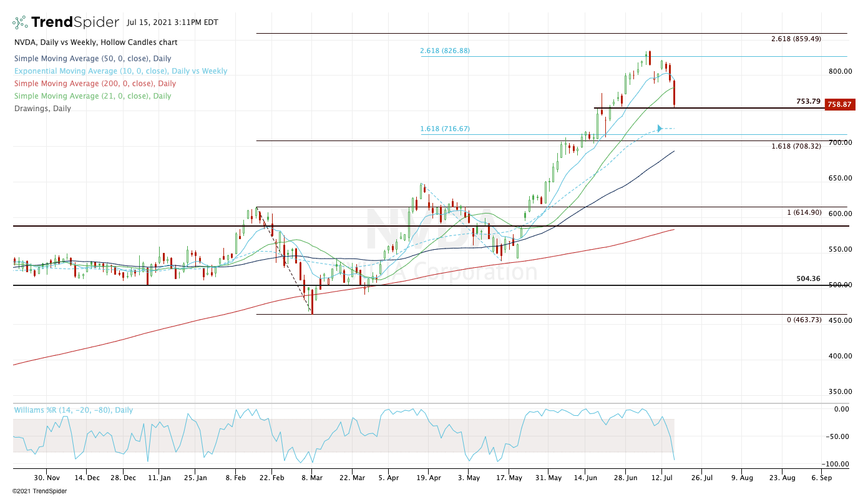The height and width of the screenshot is (497, 868).
Task: Click the red 758.87 current price tag
Action: [x=839, y=105]
